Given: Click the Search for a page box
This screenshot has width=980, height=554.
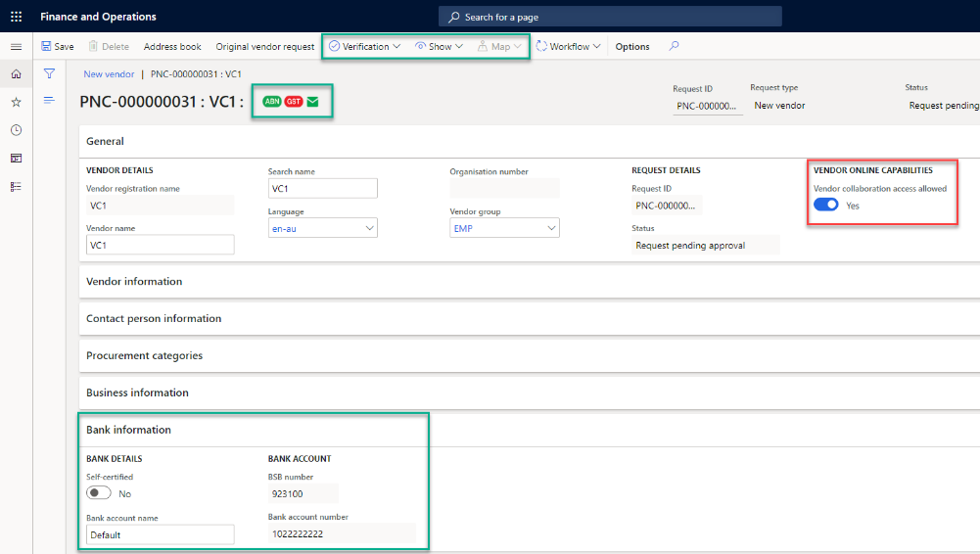Looking at the screenshot, I should [610, 17].
